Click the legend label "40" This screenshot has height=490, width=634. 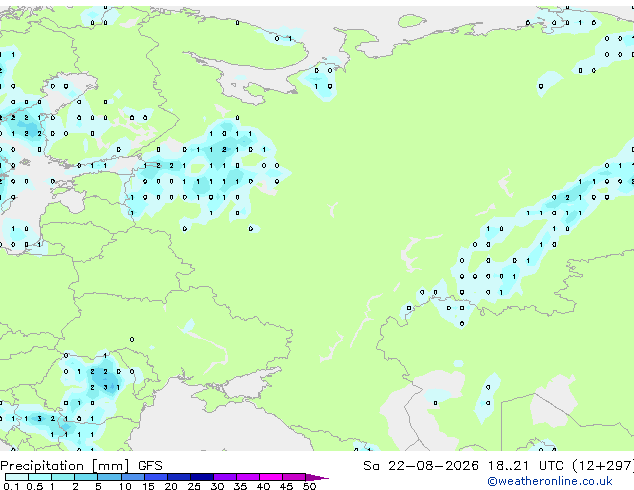click(263, 486)
